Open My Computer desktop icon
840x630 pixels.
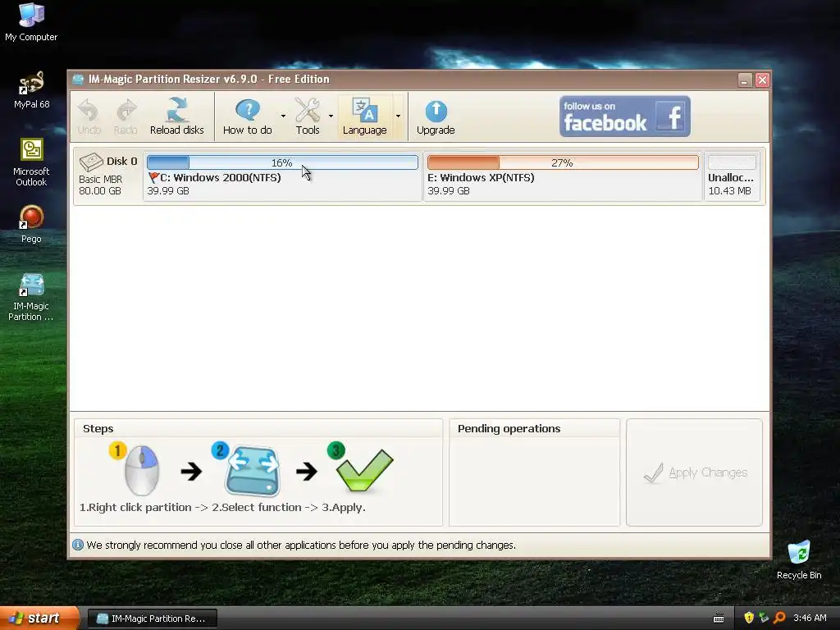coord(31,22)
